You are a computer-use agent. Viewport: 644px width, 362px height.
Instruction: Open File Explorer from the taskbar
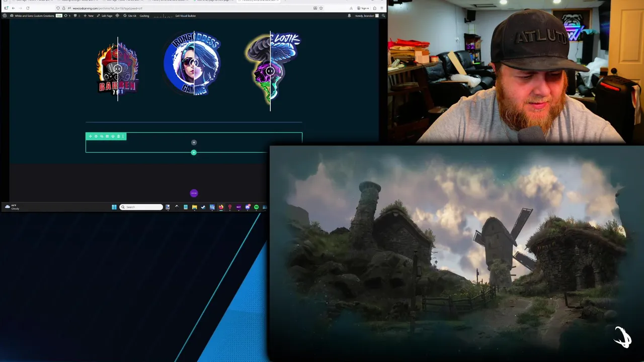(x=195, y=207)
